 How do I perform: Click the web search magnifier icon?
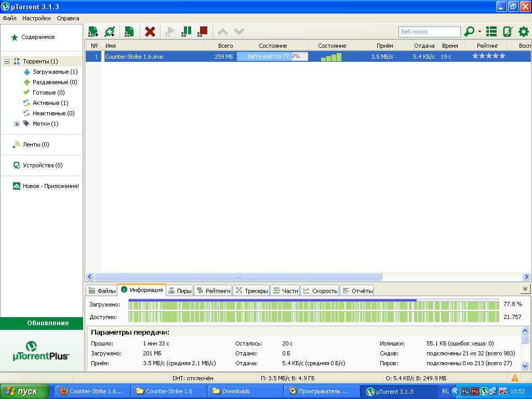(x=469, y=32)
